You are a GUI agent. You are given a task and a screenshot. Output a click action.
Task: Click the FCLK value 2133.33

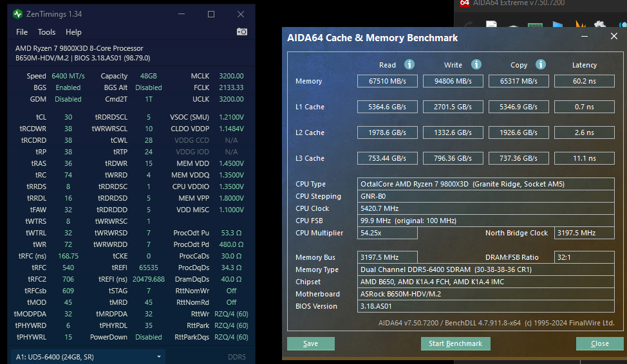tap(231, 87)
